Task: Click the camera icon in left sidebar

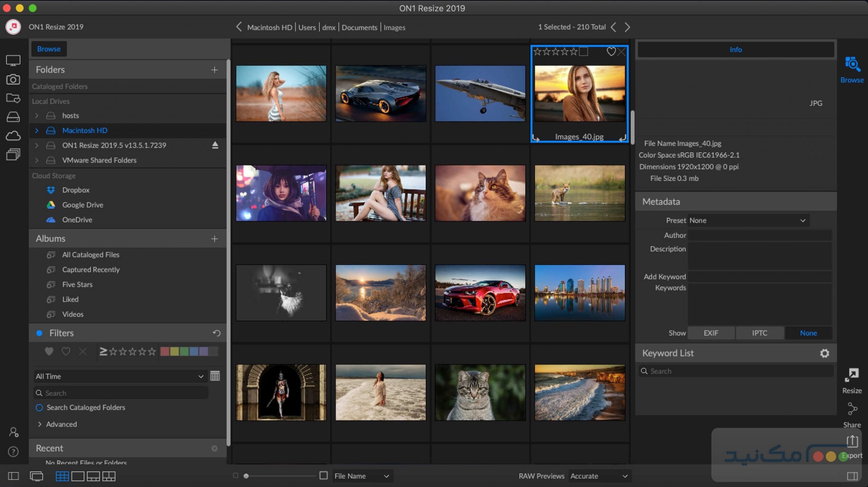Action: 13,79
